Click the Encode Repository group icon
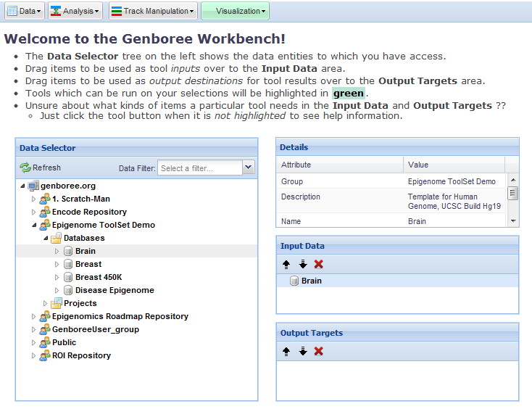Screen dimensions: 532x409 pos(45,212)
